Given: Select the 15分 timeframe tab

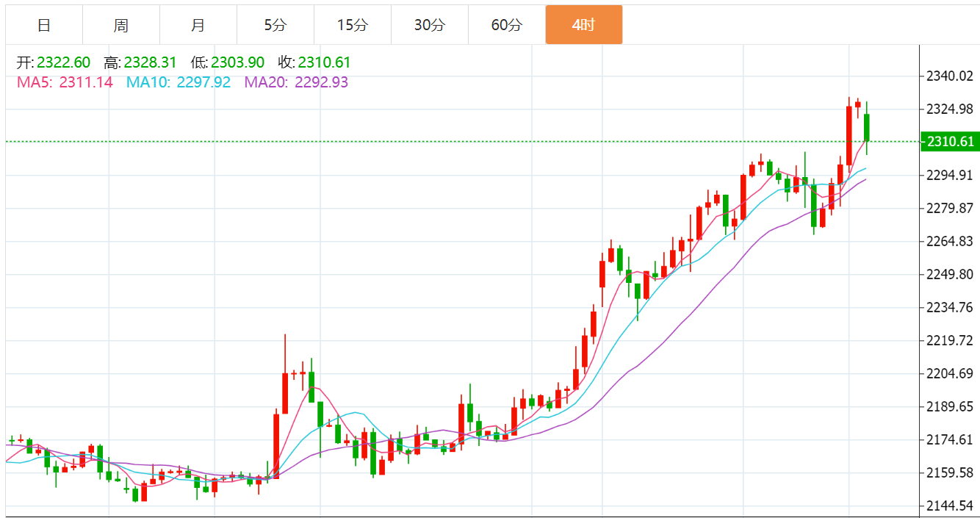Looking at the screenshot, I should tap(353, 25).
